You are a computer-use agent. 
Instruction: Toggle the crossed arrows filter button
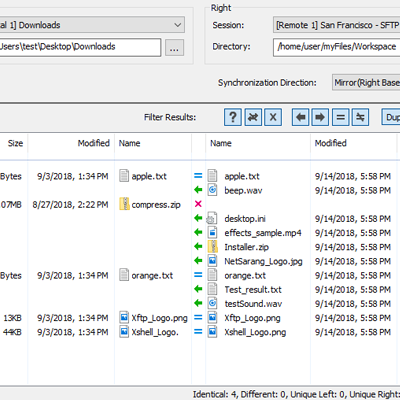(x=253, y=117)
